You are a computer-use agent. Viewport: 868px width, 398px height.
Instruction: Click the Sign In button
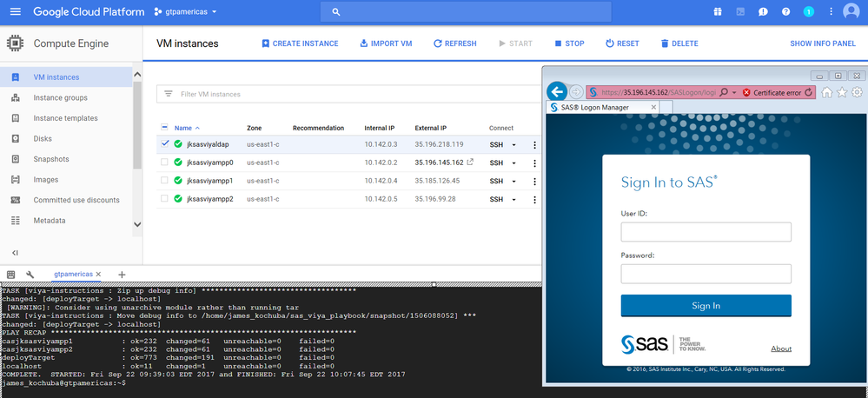click(706, 306)
